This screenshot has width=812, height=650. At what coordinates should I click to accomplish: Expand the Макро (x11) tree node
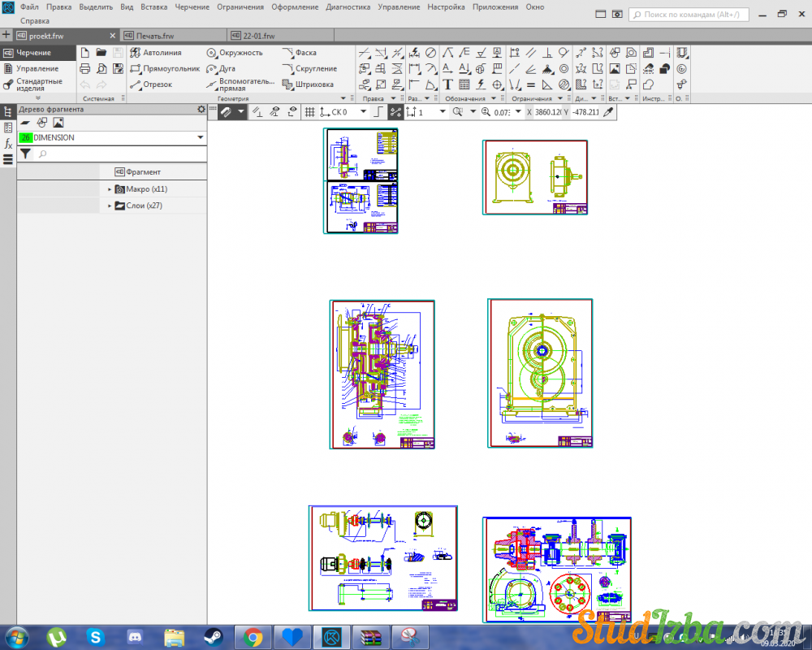pos(110,189)
